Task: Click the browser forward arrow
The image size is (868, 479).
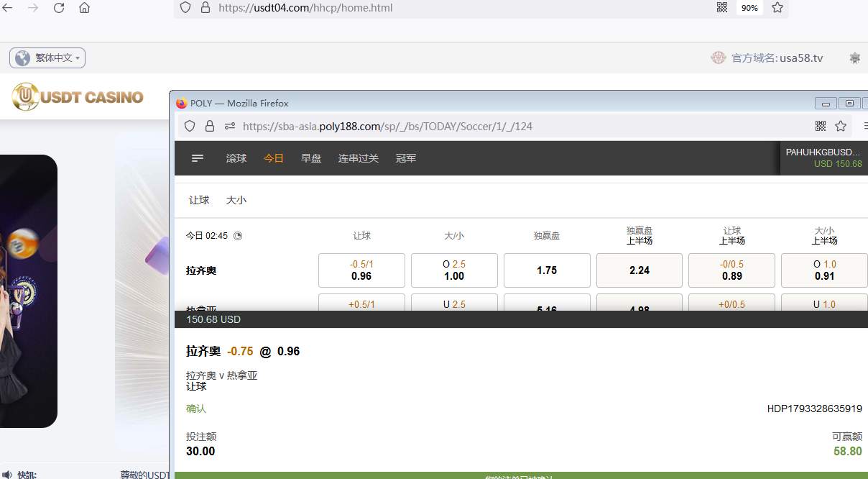Action: pos(33,8)
